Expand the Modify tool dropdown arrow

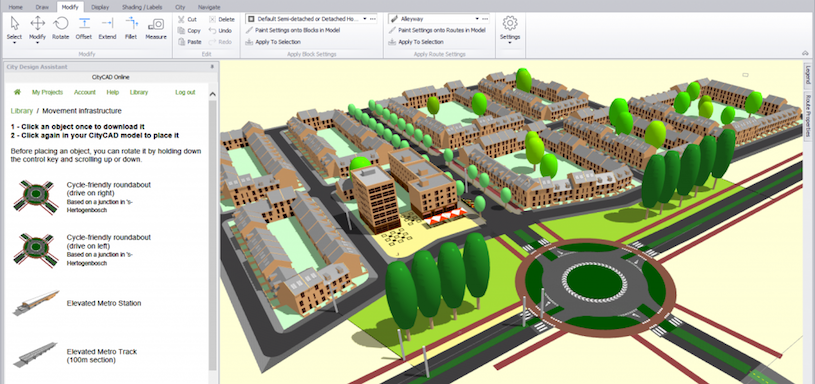(37, 43)
